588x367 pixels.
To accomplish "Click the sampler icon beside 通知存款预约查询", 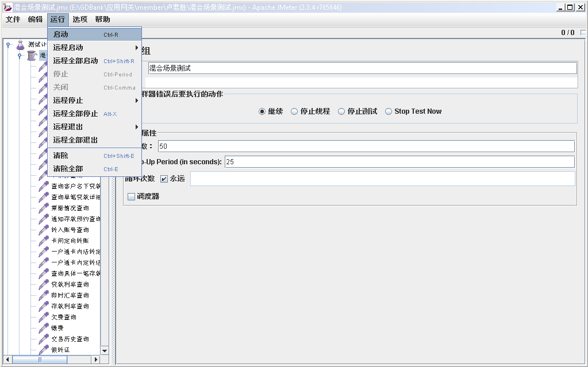I will click(44, 219).
